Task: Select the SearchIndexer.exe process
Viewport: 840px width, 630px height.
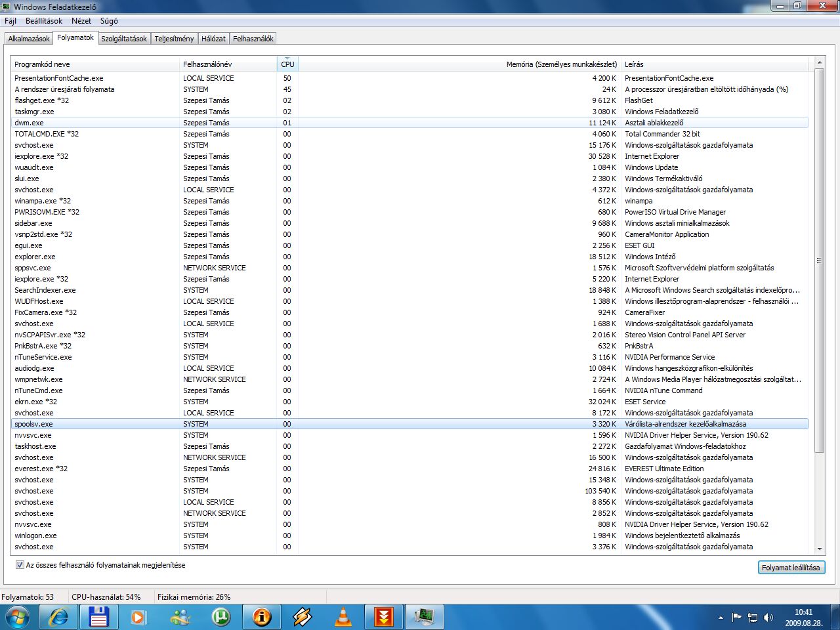Action: pyautogui.click(x=410, y=290)
